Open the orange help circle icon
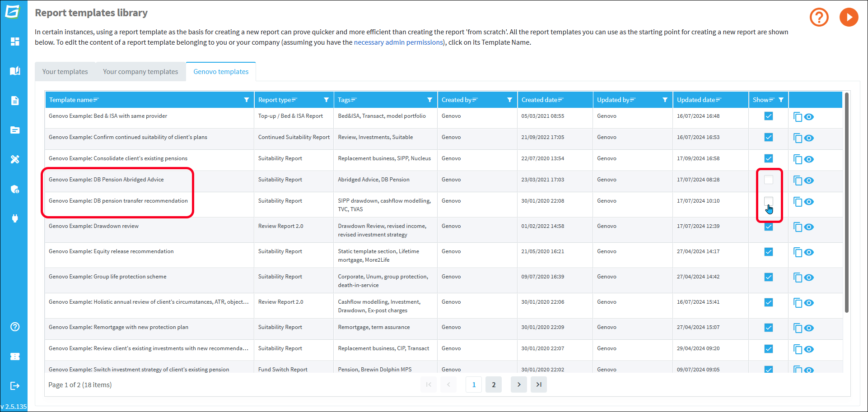Screen dimensions: 868x412 [819, 18]
